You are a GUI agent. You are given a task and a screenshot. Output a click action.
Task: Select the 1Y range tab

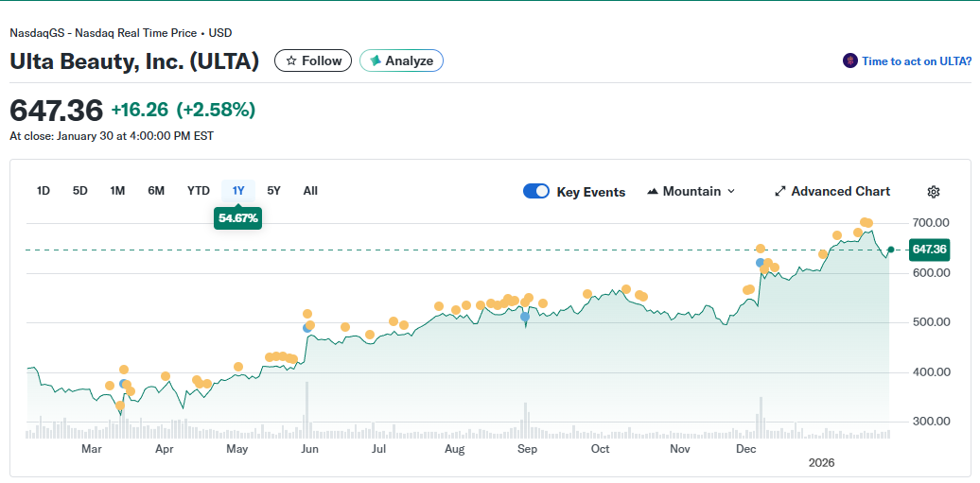(238, 191)
